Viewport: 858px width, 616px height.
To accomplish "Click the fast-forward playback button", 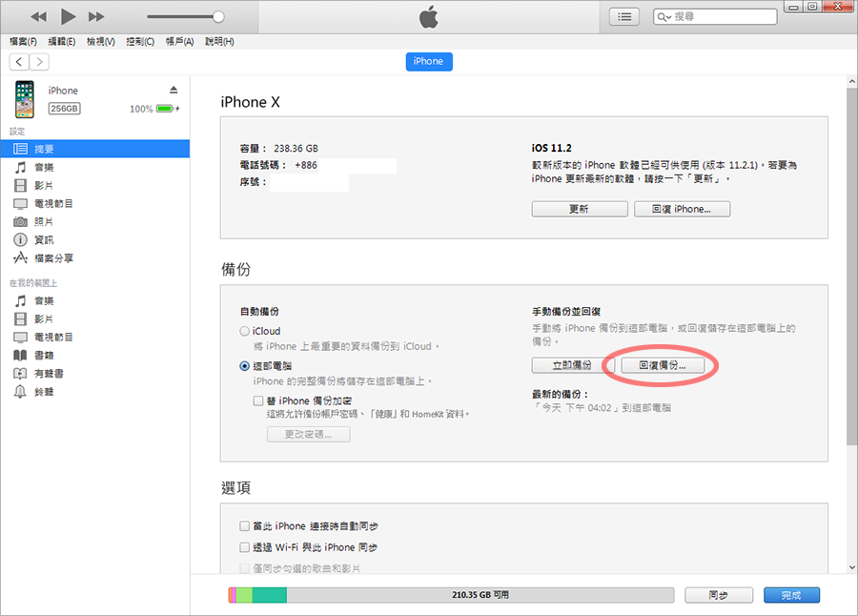I will [96, 17].
